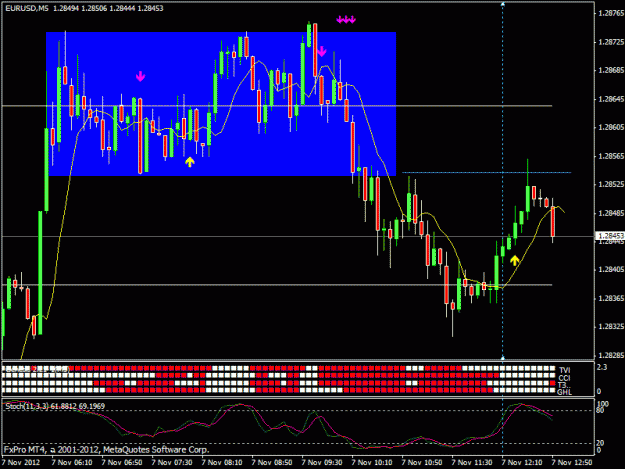Click the 1.28405 price scale label
Image resolution: width=625 pixels, height=469 pixels.
point(610,269)
